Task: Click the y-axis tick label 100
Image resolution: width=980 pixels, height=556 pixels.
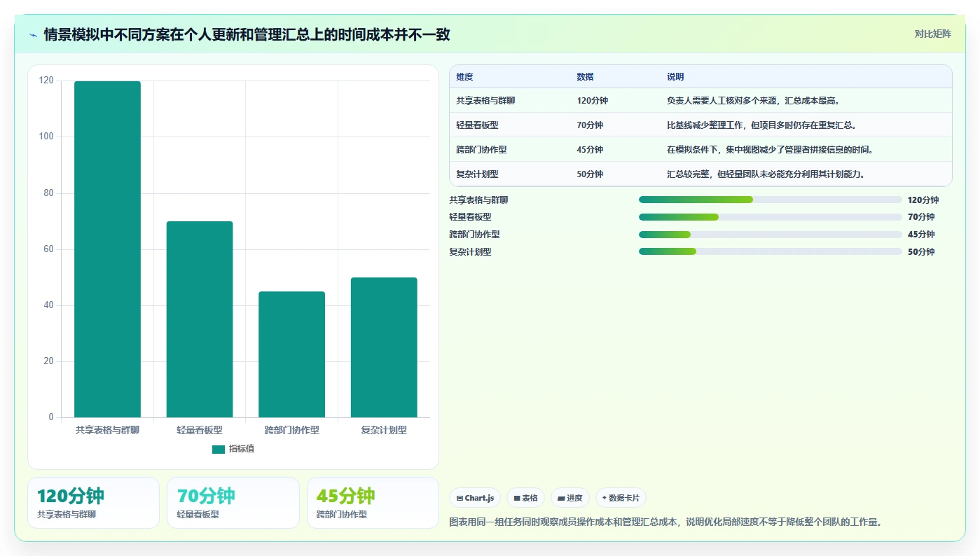Action: coord(46,137)
